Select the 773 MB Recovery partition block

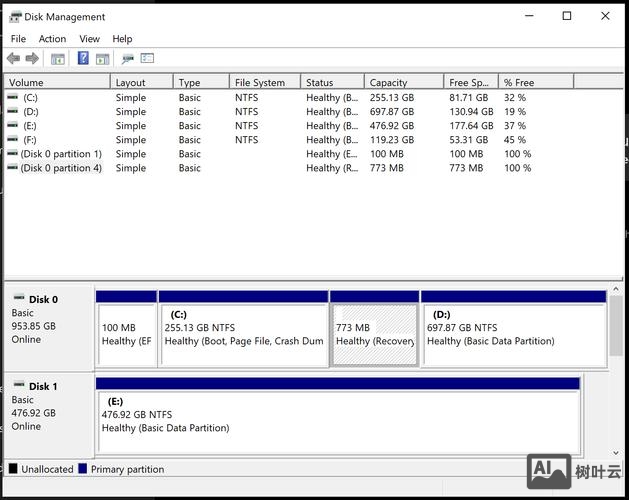coord(375,334)
